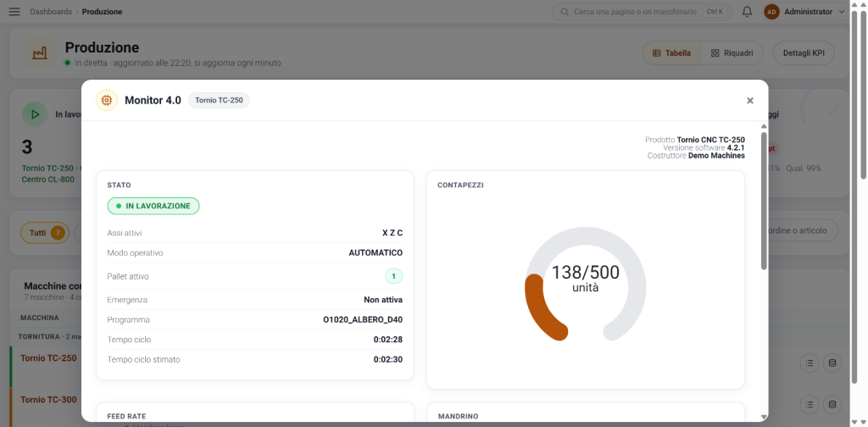The image size is (868, 427).
Task: Click the AD administrator avatar
Action: [x=771, y=12]
